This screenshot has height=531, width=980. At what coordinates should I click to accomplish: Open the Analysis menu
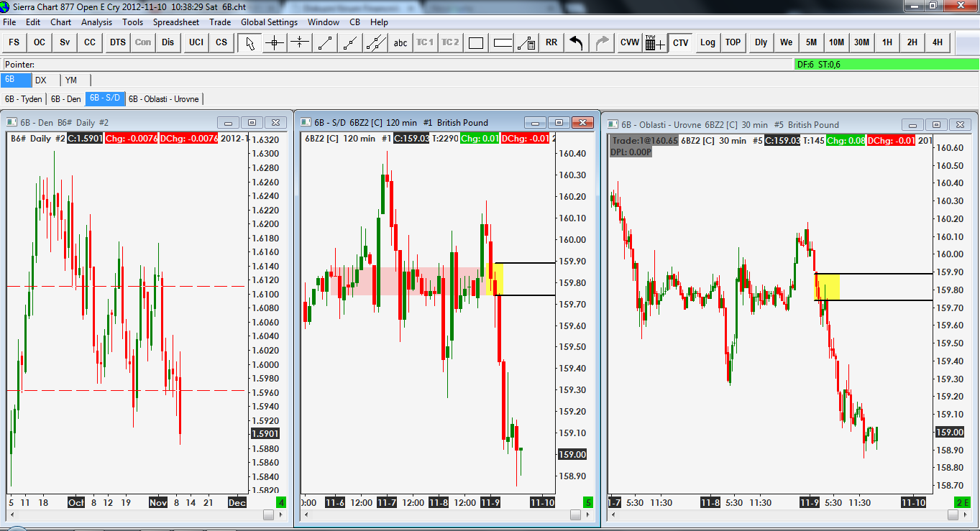[96, 22]
